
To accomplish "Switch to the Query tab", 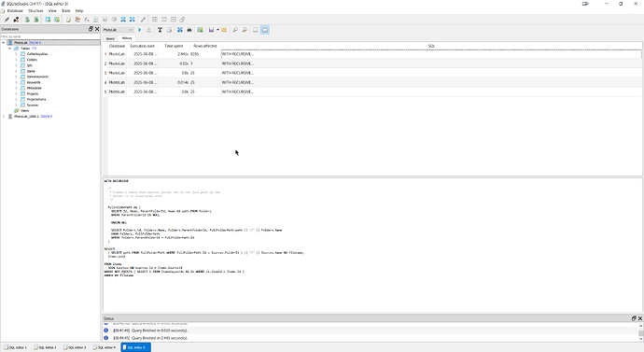I will [x=110, y=38].
